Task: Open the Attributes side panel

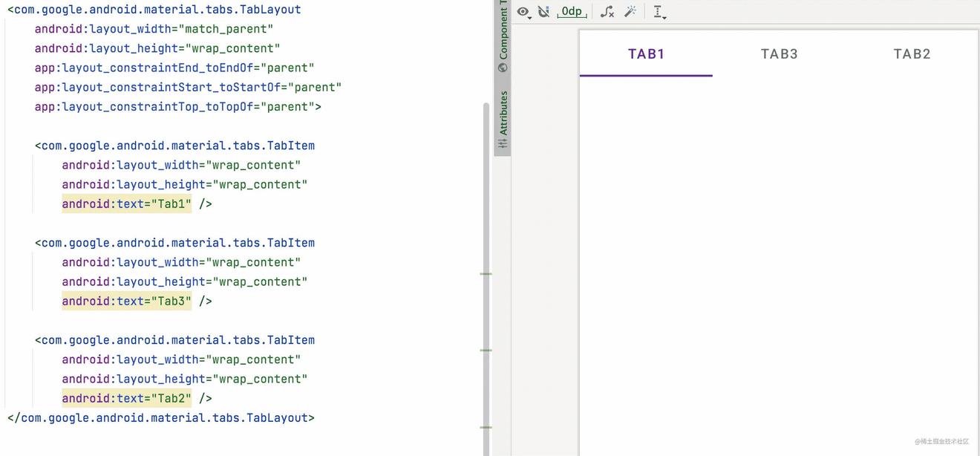Action: 503,113
